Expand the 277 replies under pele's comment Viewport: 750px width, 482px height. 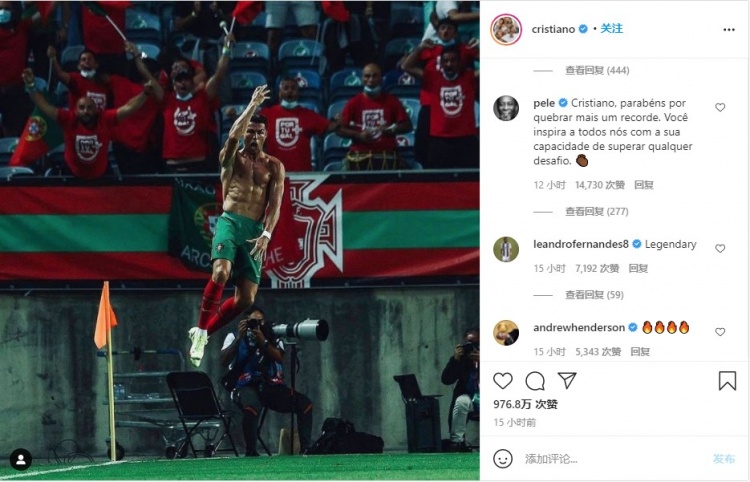click(x=596, y=211)
